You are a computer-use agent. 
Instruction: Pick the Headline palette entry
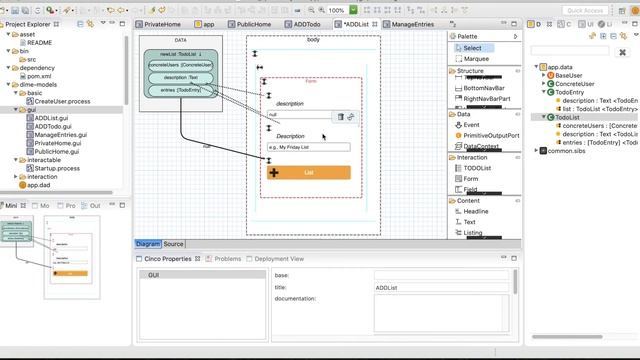coord(471,211)
